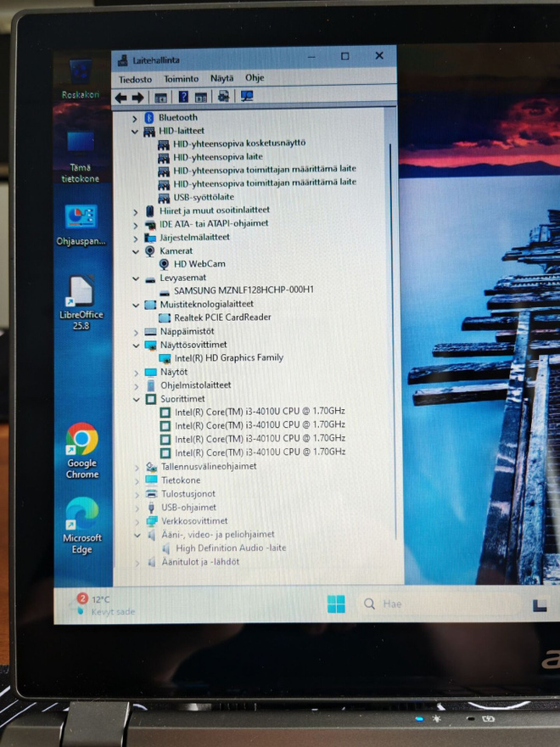Select the Microsoft Edge desktop icon

click(x=82, y=525)
